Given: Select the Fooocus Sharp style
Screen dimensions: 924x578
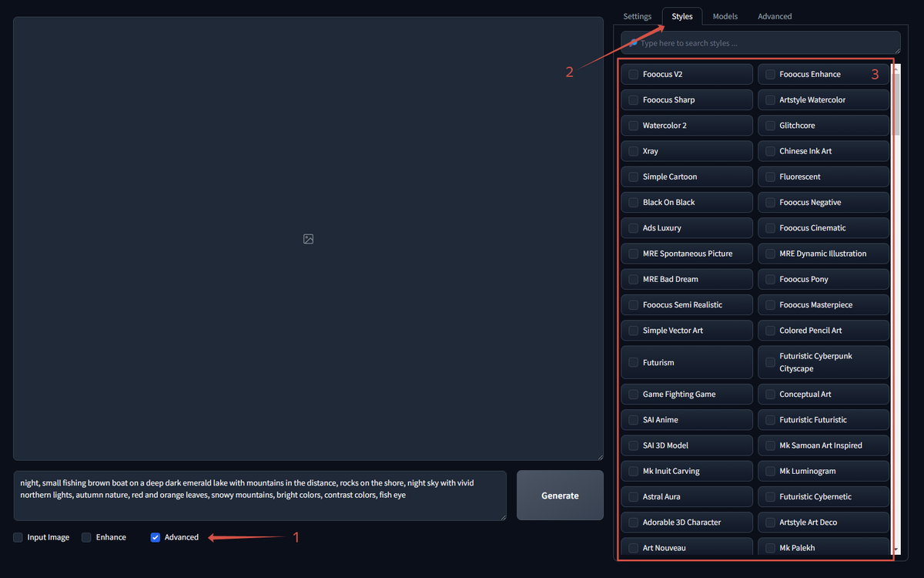Looking at the screenshot, I should pos(633,100).
